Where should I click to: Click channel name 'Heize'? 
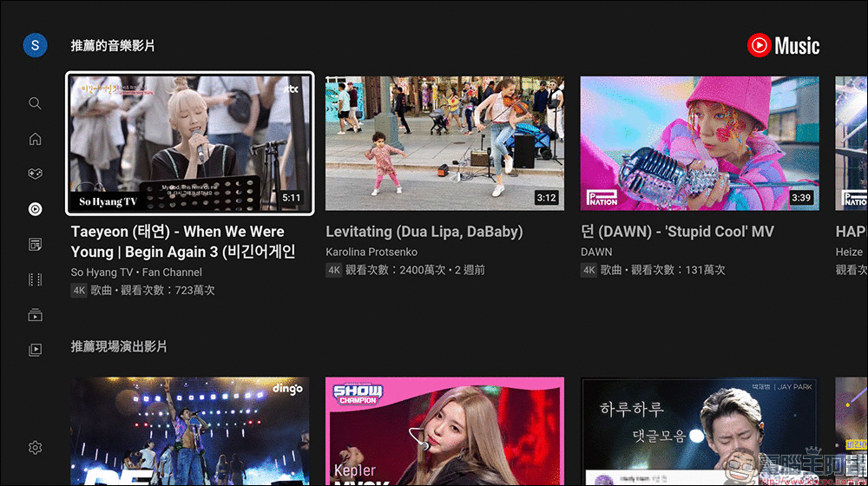[849, 252]
